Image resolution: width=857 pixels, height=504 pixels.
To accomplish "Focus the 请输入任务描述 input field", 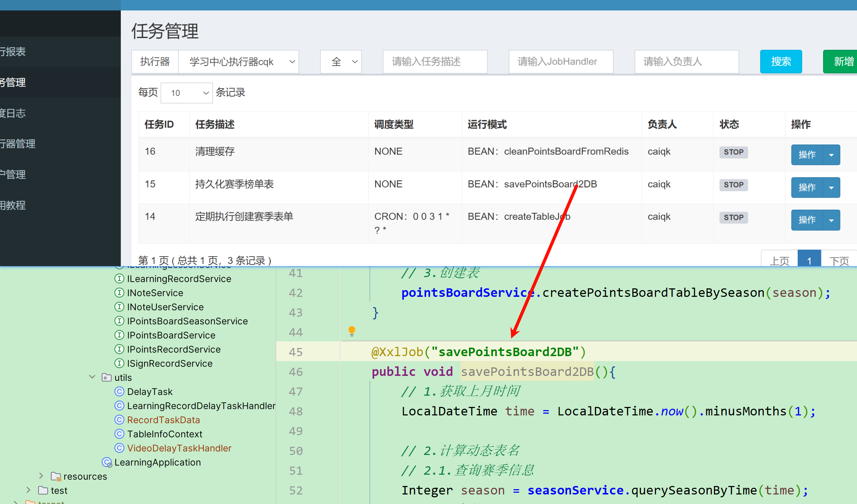I will coord(435,62).
